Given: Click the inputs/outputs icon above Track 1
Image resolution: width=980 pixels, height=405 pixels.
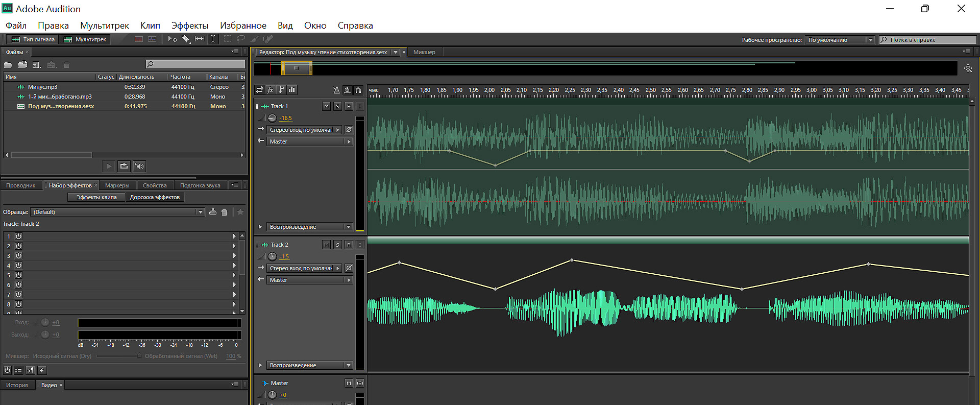Looking at the screenshot, I should tap(260, 90).
